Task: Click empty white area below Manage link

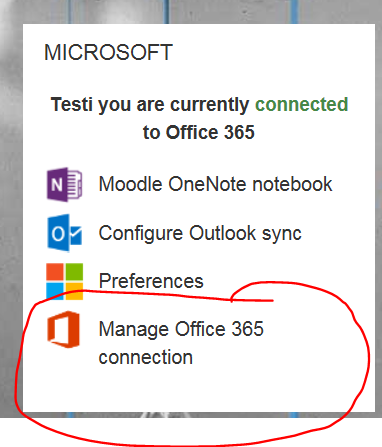Action: [199, 390]
